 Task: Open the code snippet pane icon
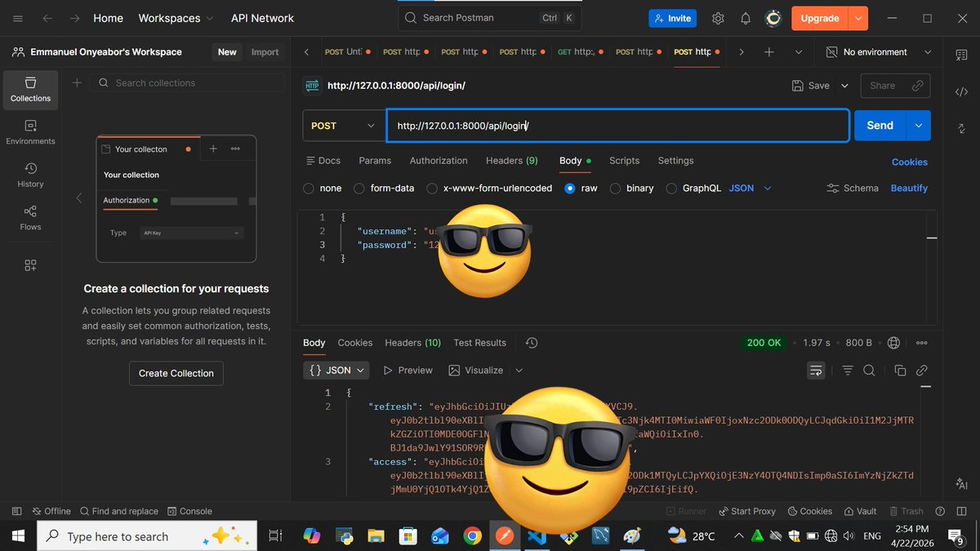[x=961, y=92]
